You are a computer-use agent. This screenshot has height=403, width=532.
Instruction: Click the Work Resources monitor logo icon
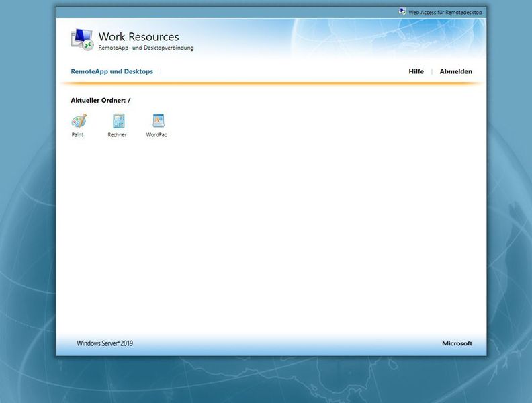[x=82, y=40]
